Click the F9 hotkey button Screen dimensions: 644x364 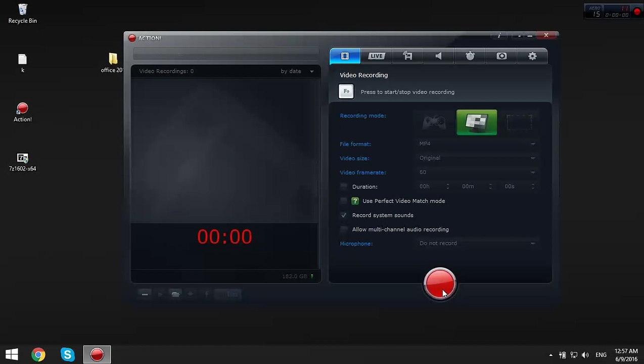[346, 92]
